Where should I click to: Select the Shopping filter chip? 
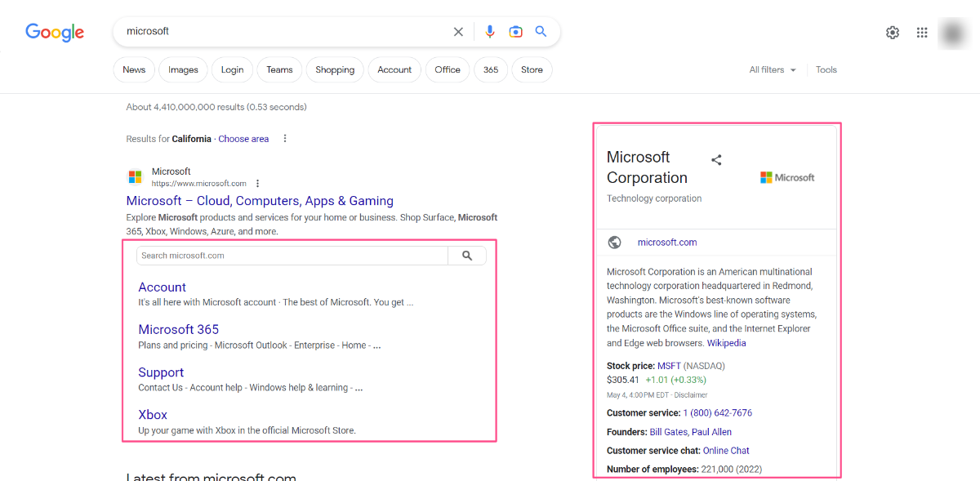click(335, 70)
